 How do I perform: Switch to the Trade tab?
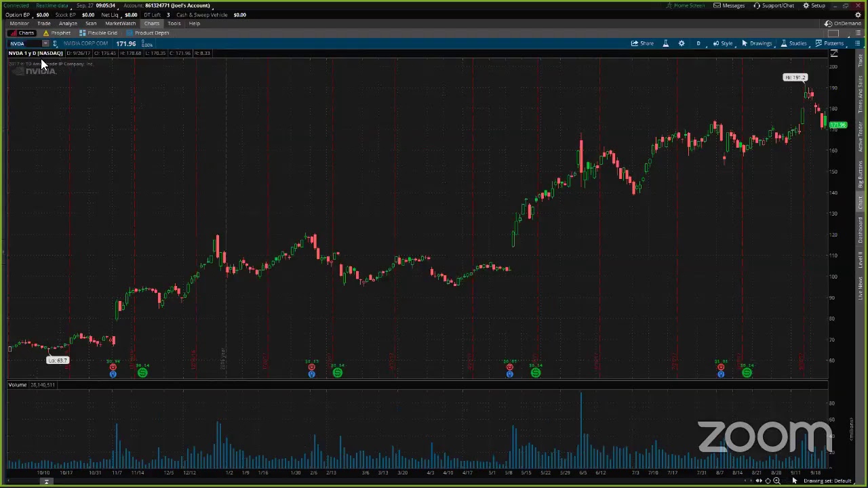(43, 23)
